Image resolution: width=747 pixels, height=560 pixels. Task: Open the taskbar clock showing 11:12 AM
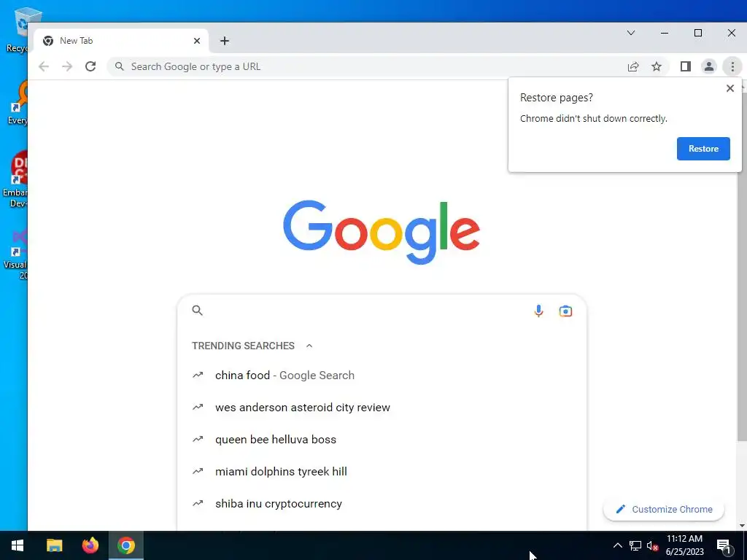[x=684, y=545]
